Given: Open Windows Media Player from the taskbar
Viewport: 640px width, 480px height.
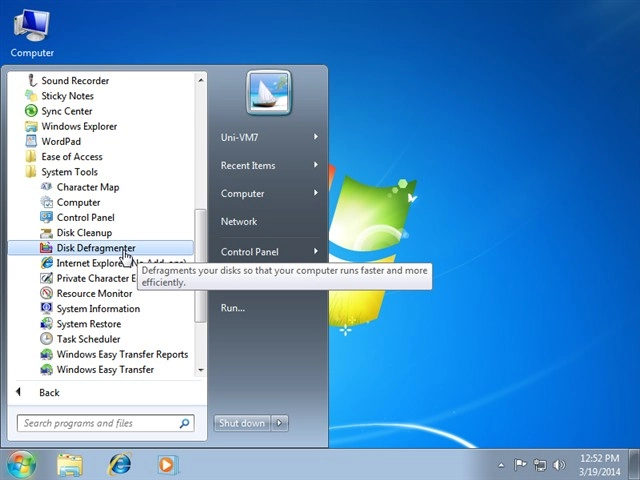Looking at the screenshot, I should (167, 465).
